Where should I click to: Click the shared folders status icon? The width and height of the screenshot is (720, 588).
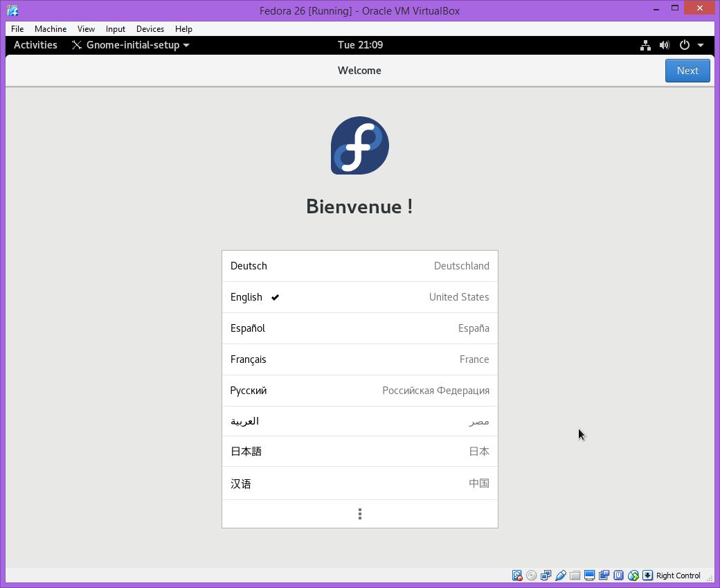[x=575, y=576]
